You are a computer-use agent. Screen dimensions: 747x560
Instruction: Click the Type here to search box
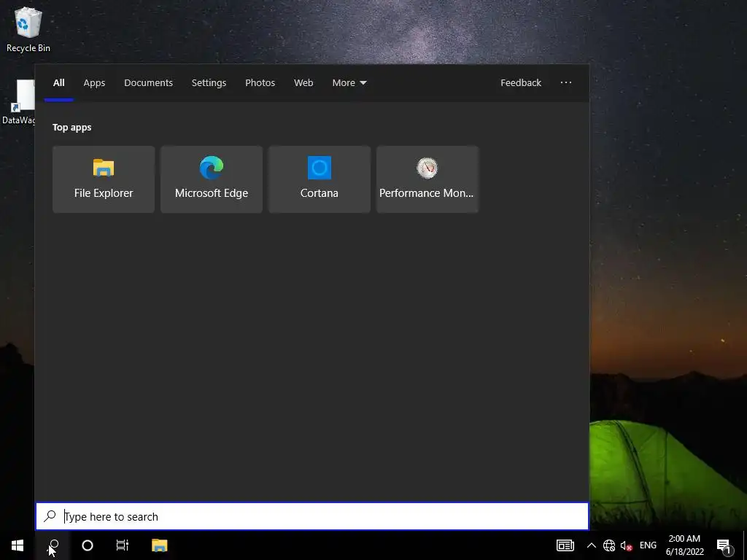tap(312, 517)
